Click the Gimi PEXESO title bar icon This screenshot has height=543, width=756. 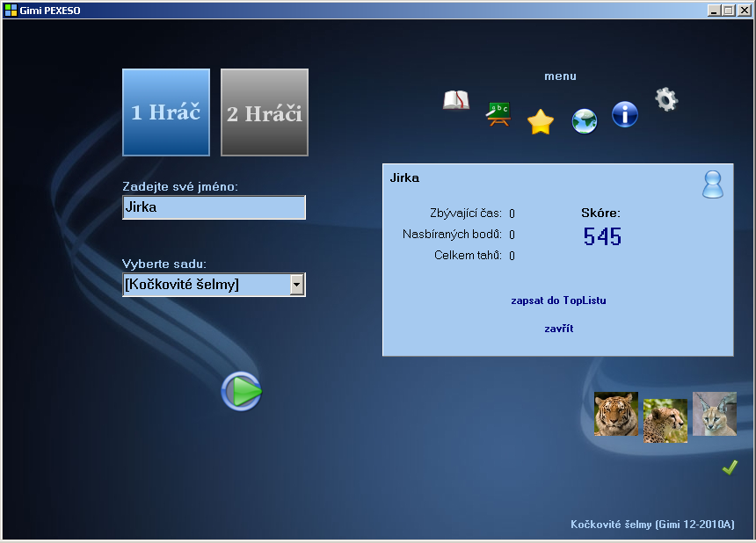point(11,11)
